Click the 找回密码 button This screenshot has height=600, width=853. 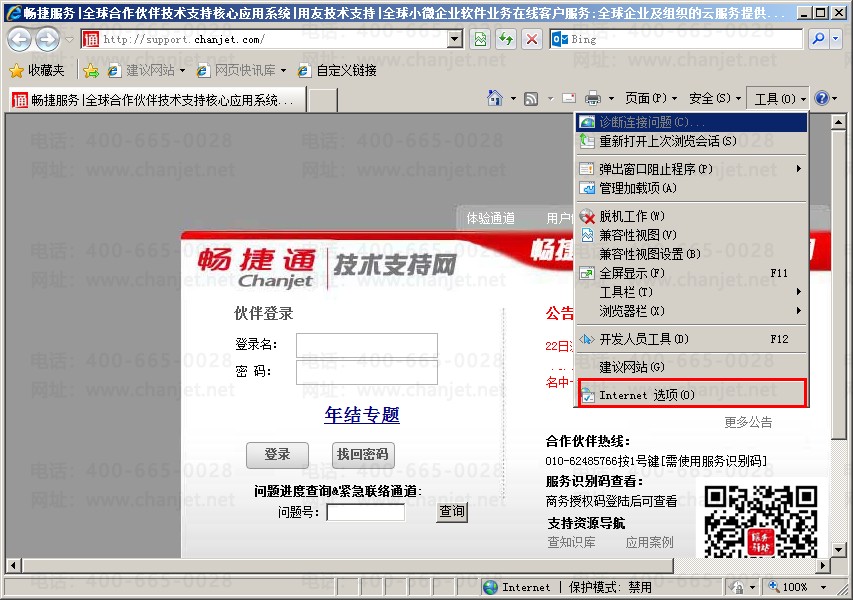pyautogui.click(x=363, y=455)
